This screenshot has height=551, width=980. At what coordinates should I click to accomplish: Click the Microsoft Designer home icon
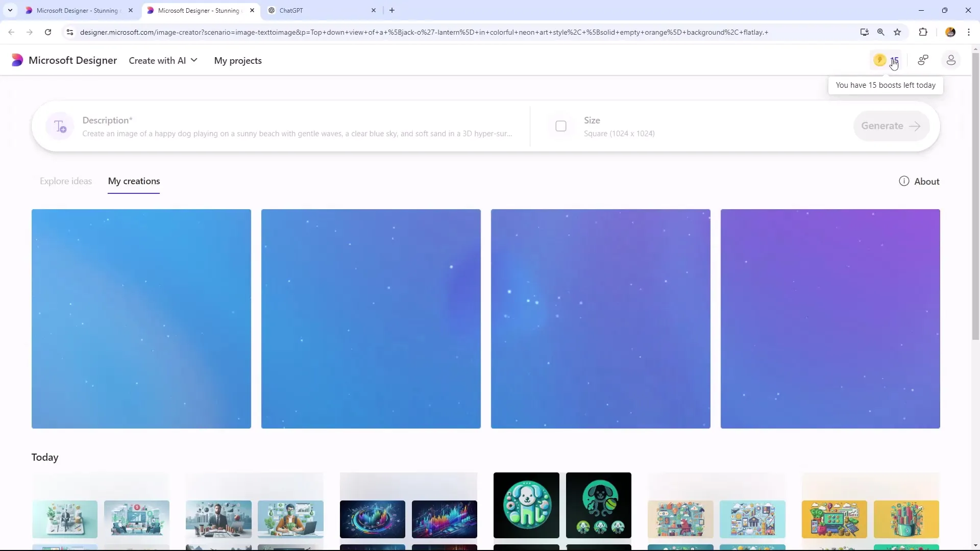point(16,60)
